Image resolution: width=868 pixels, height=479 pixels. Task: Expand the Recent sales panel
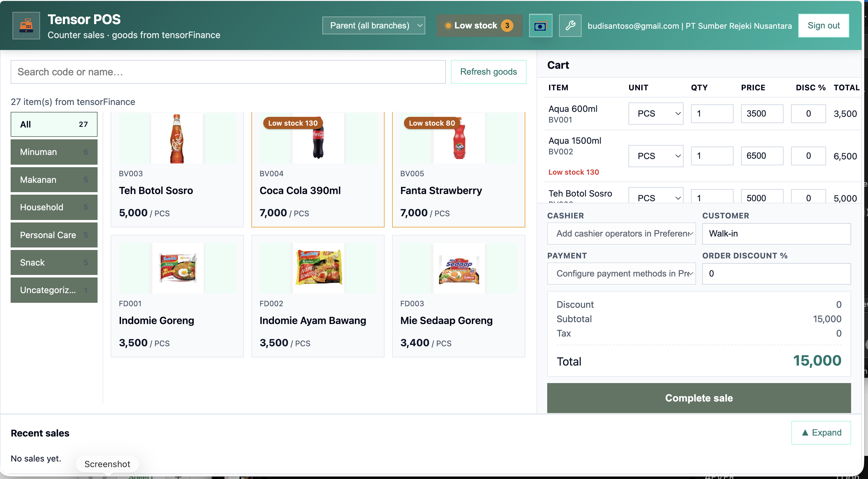pos(821,432)
